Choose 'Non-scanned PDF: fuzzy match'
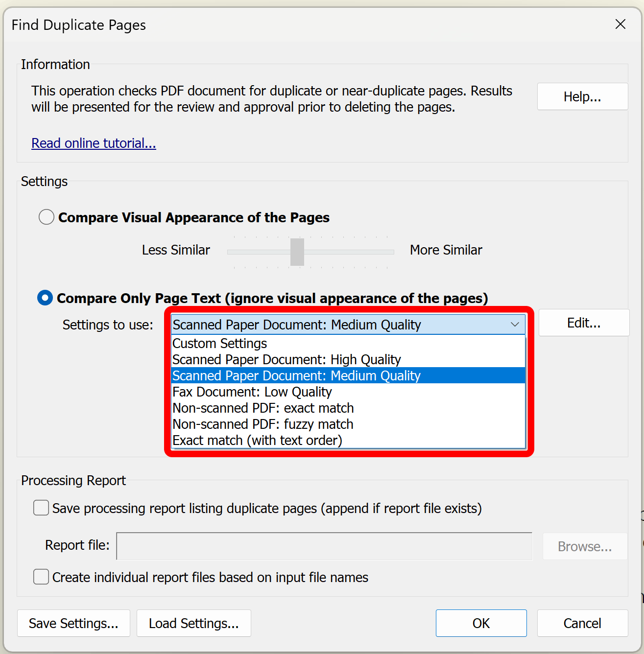Screen dimensions: 644x654 (x=262, y=424)
